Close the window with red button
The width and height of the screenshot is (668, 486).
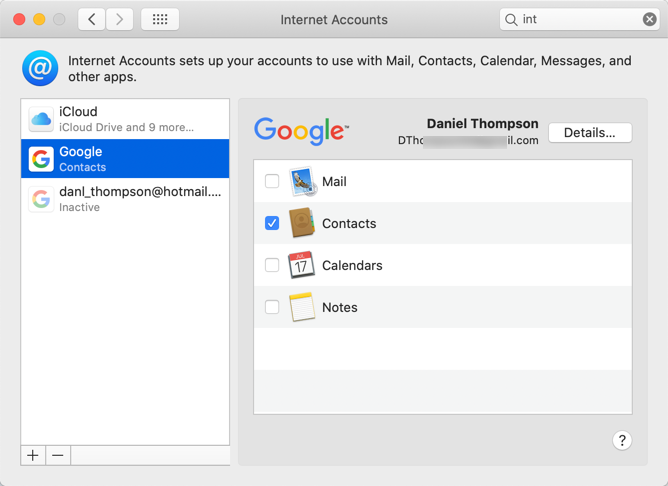pos(19,19)
